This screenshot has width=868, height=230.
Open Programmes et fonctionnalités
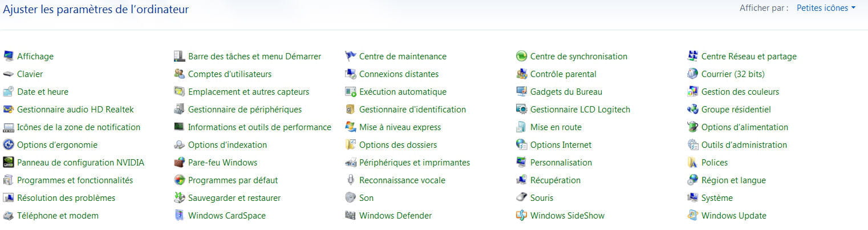pyautogui.click(x=75, y=180)
